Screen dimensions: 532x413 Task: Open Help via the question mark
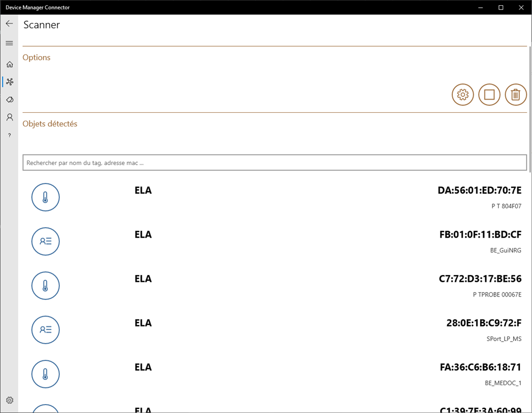[x=9, y=135]
